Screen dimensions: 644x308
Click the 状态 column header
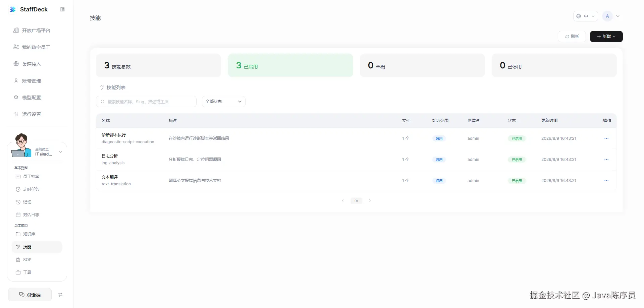[512, 121]
